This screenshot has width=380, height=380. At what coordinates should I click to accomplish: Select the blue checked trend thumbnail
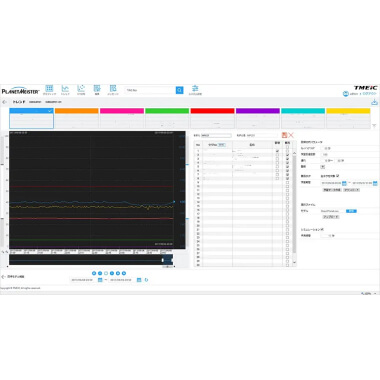point(31,118)
